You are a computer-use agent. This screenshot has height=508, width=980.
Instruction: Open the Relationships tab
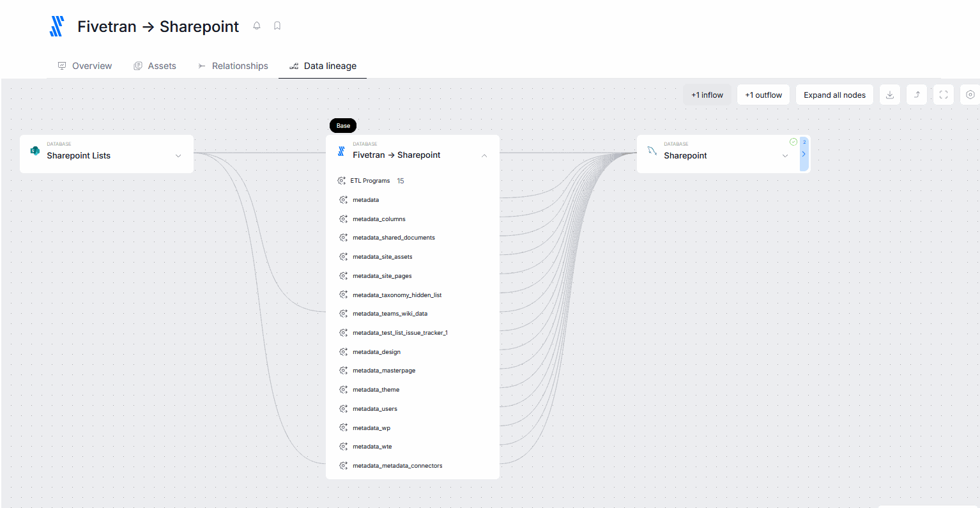[x=233, y=66]
